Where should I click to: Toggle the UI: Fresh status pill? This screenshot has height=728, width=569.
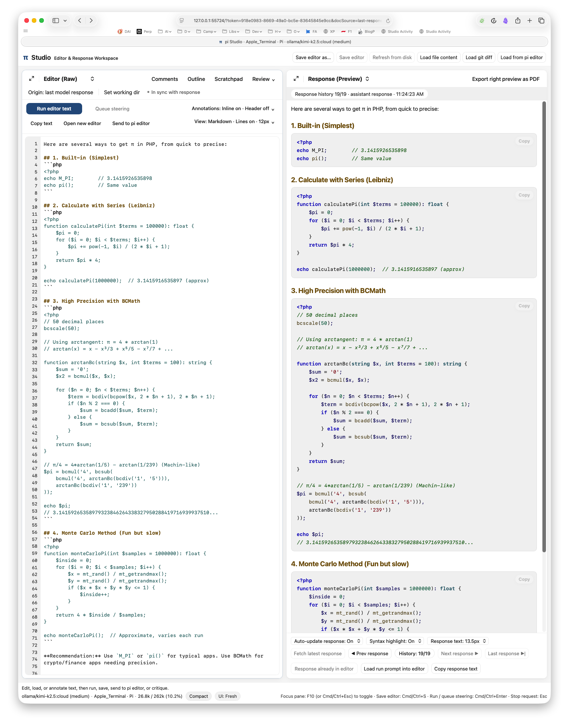[x=228, y=696]
